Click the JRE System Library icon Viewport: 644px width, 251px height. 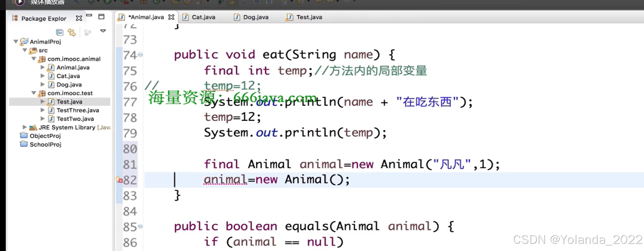[x=33, y=127]
